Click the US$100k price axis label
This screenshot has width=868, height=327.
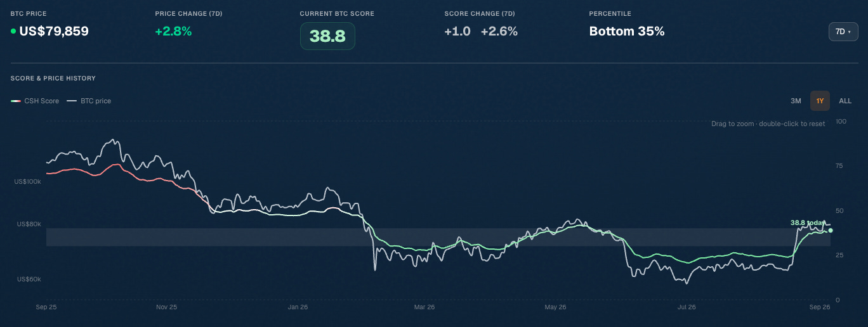tap(28, 182)
